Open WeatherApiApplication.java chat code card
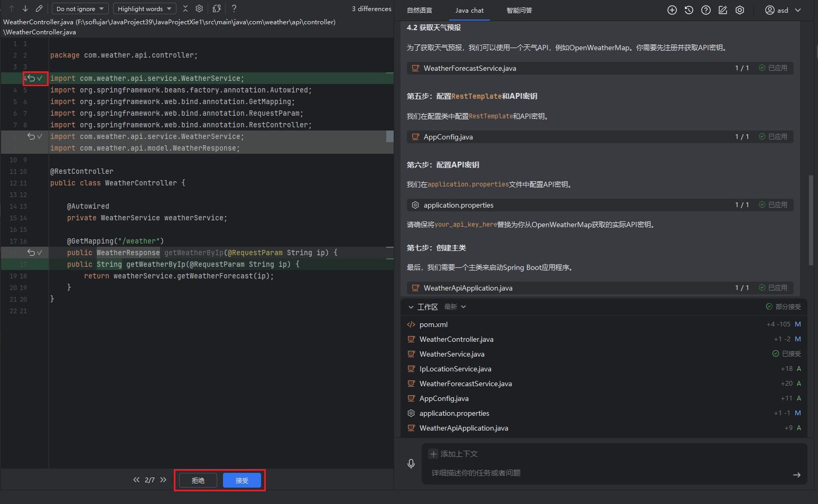The image size is (818, 504). coord(600,288)
